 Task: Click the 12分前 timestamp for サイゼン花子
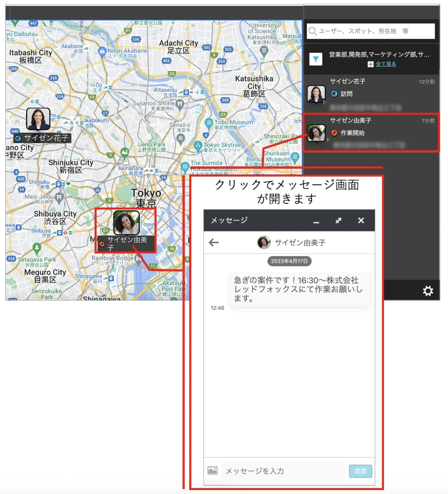coord(427,82)
